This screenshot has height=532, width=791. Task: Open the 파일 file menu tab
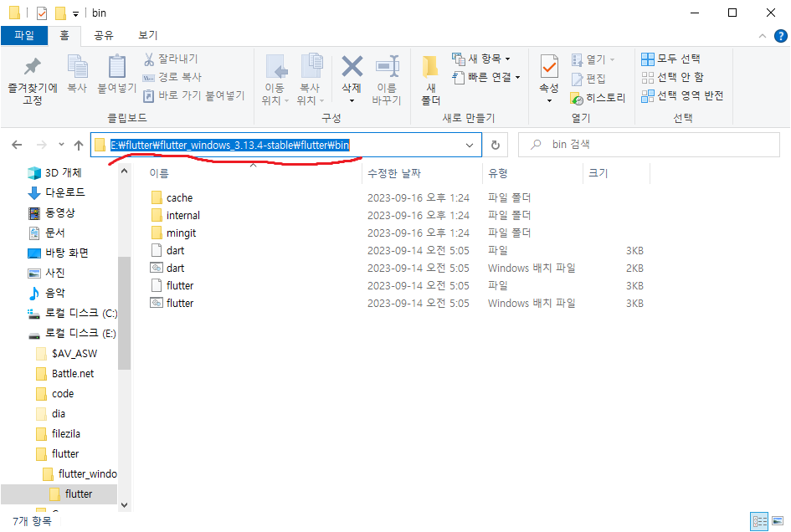[24, 35]
